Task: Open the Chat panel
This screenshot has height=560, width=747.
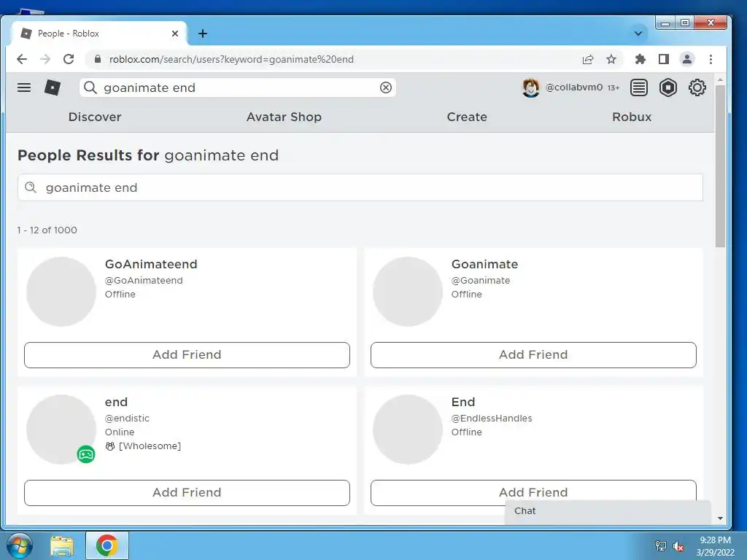Action: (608, 511)
